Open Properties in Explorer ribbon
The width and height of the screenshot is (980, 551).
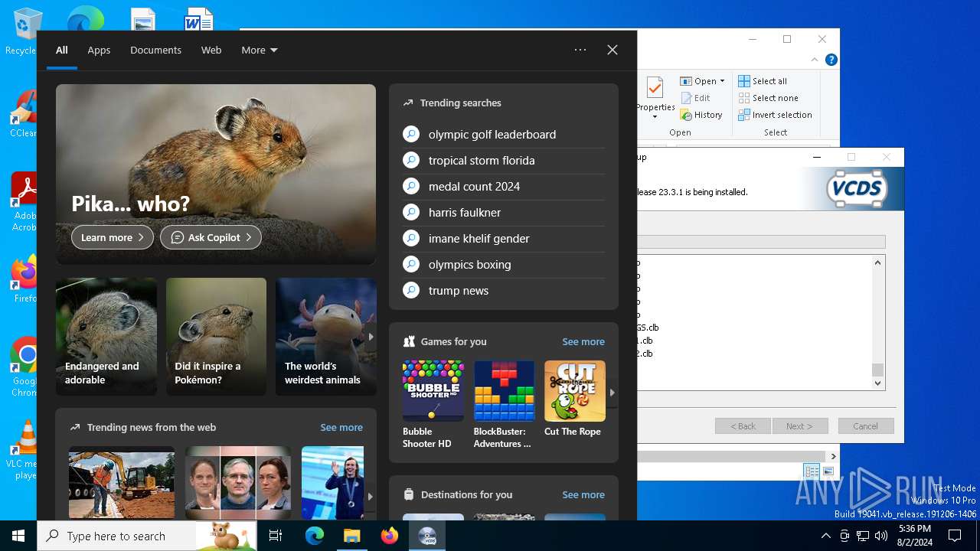(655, 97)
